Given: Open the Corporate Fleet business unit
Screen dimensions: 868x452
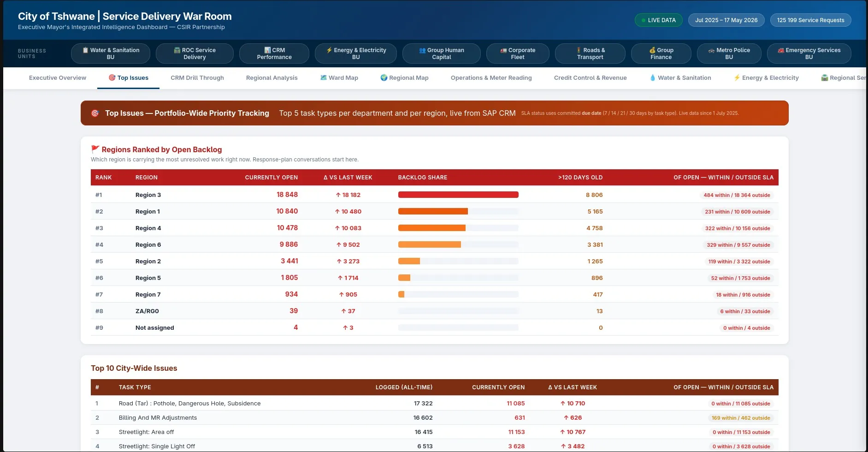Looking at the screenshot, I should tap(518, 54).
